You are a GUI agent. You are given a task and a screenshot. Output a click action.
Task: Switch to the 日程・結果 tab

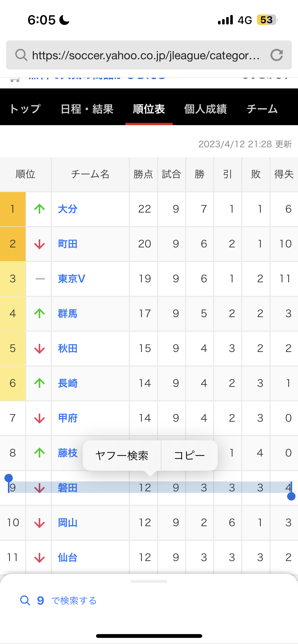(87, 109)
